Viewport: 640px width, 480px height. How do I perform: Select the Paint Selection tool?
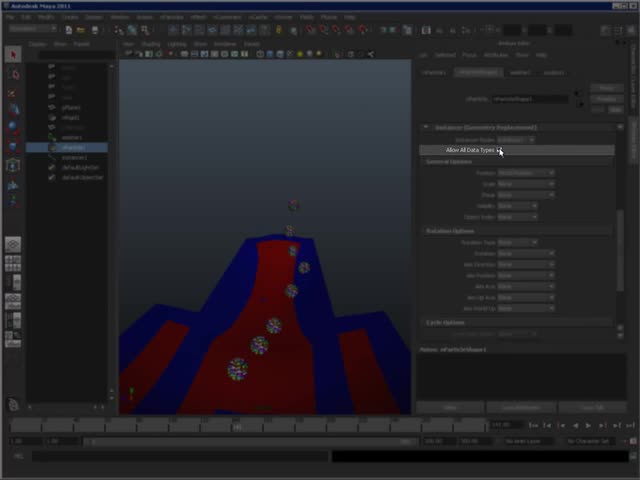click(x=13, y=93)
